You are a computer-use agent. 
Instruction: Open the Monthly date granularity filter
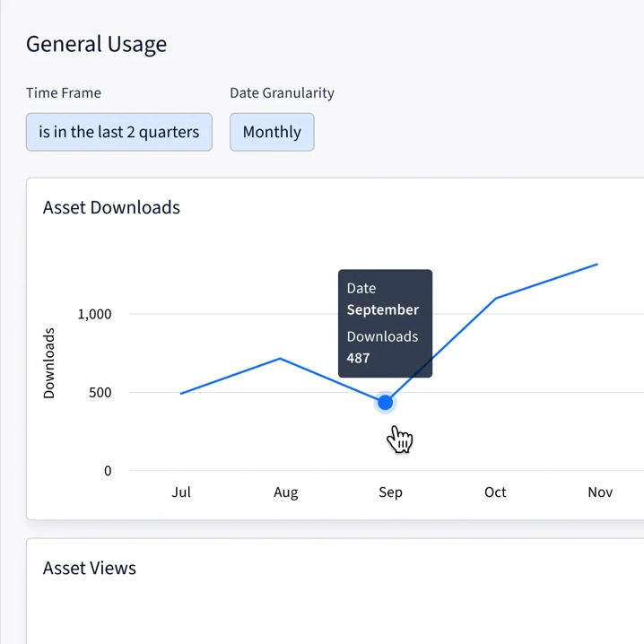272,132
